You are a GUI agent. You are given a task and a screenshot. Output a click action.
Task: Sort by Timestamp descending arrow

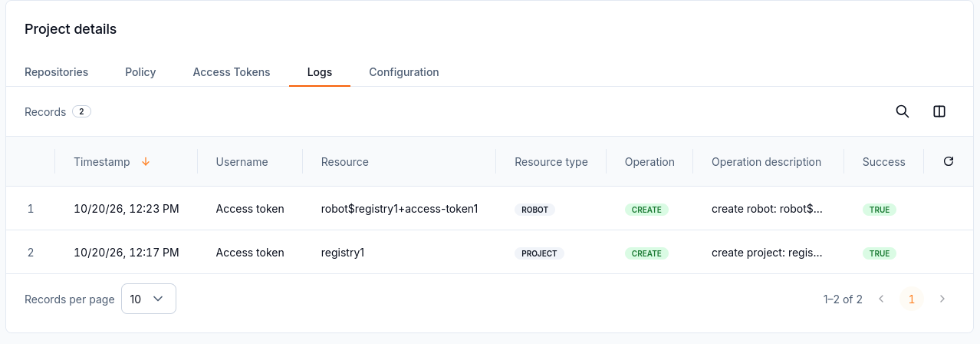click(x=146, y=162)
